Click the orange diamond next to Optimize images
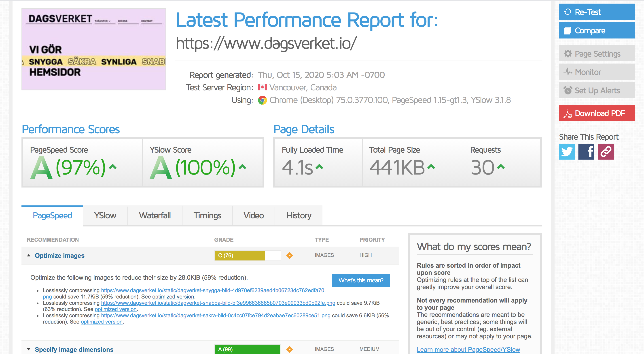 [x=290, y=255]
